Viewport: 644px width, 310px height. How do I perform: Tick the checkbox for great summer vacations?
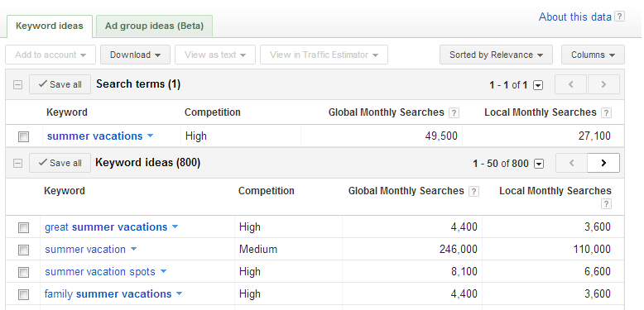click(x=23, y=227)
